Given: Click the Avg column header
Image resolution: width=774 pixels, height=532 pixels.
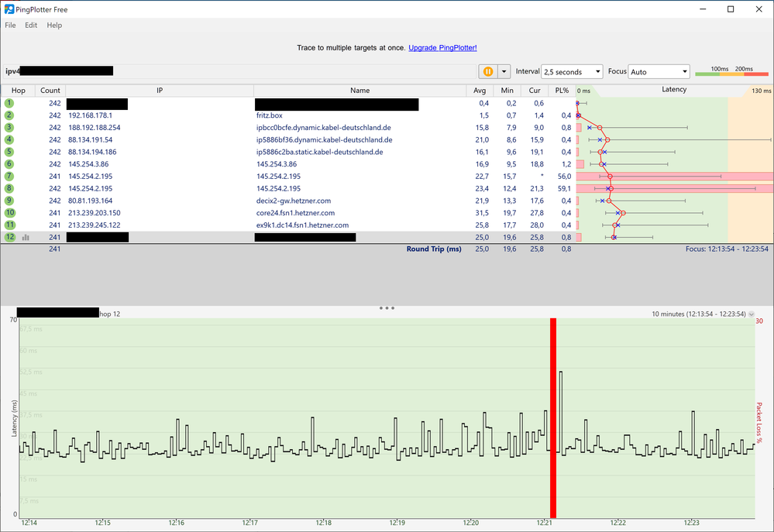Looking at the screenshot, I should pos(480,91).
